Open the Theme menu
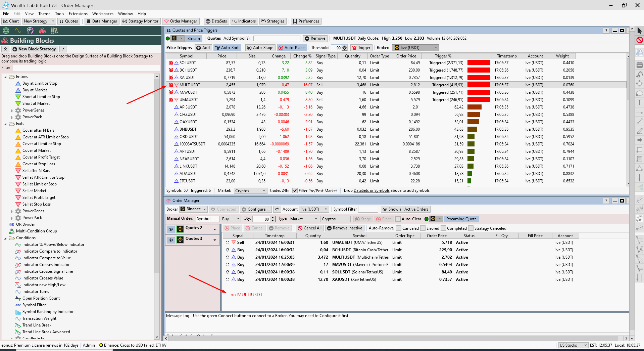 pos(44,14)
